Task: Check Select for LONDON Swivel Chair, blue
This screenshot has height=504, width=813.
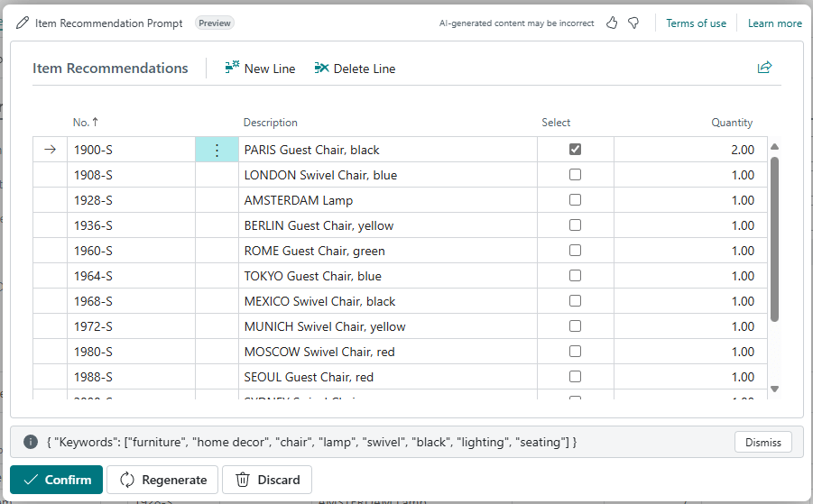Action: pyautogui.click(x=575, y=175)
